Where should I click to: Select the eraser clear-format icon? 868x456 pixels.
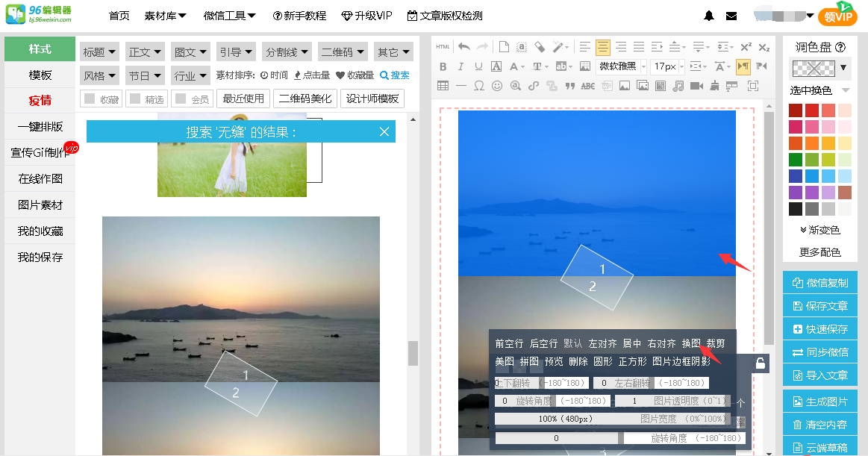(x=540, y=47)
